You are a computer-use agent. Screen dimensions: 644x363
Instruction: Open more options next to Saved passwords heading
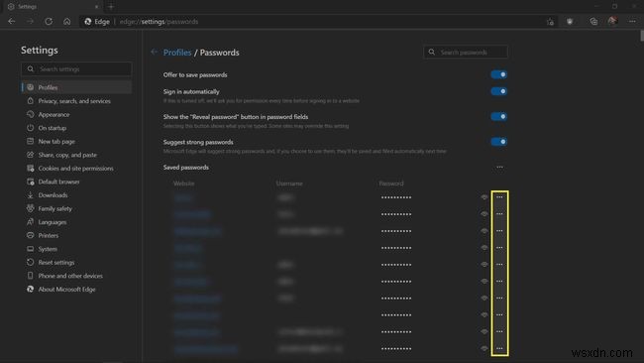[499, 167]
